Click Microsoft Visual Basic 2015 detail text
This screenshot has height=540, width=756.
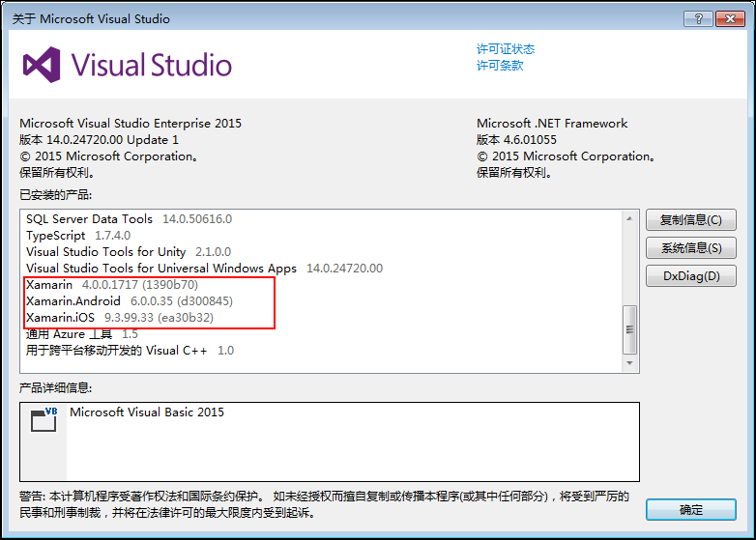tap(147, 412)
